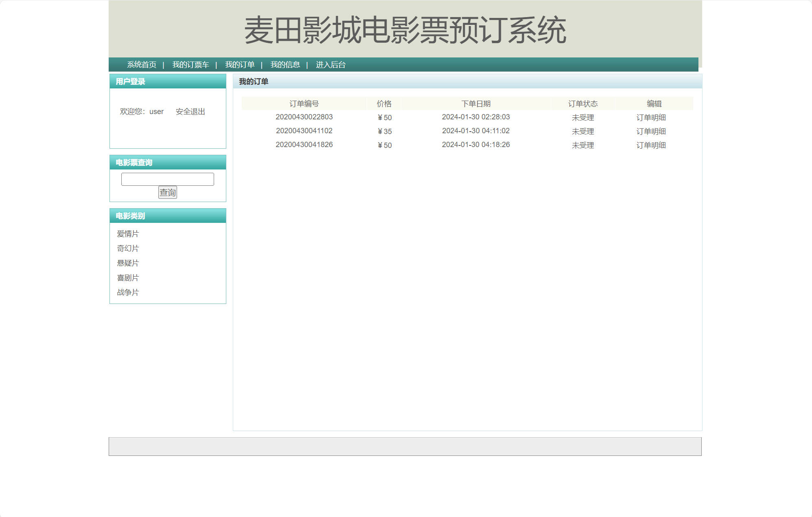This screenshot has width=812, height=517.
Task: Click the 查询 search button
Action: click(x=168, y=192)
